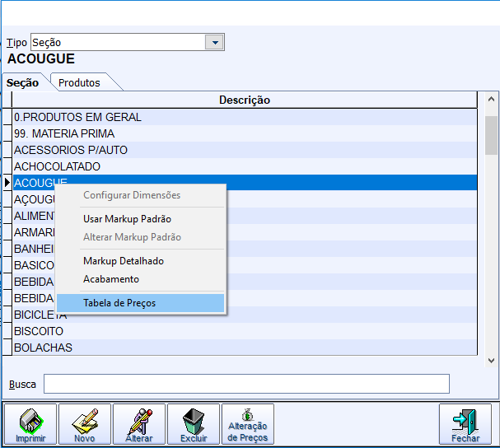
Task: Open Alteração de Preços icon button
Action: [x=248, y=424]
